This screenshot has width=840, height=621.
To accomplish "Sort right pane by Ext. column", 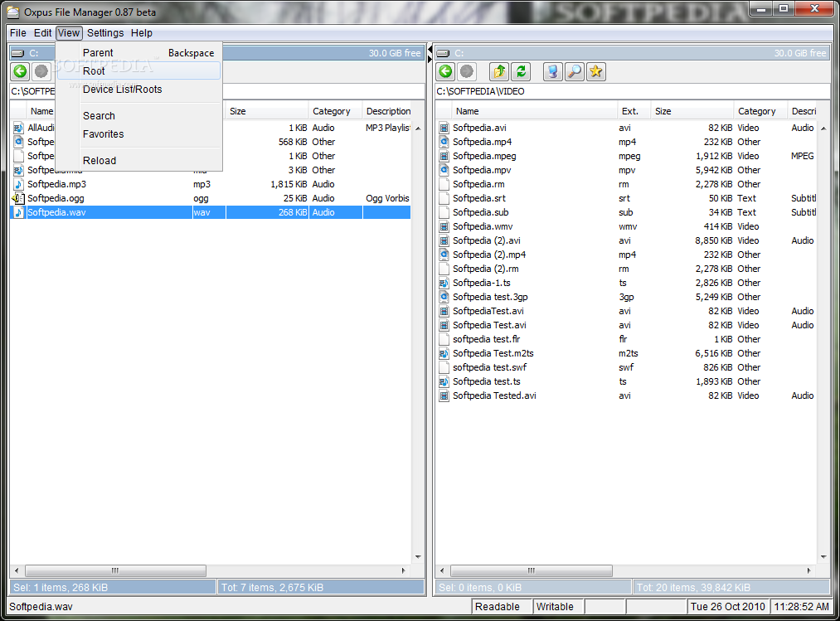I will click(x=634, y=111).
